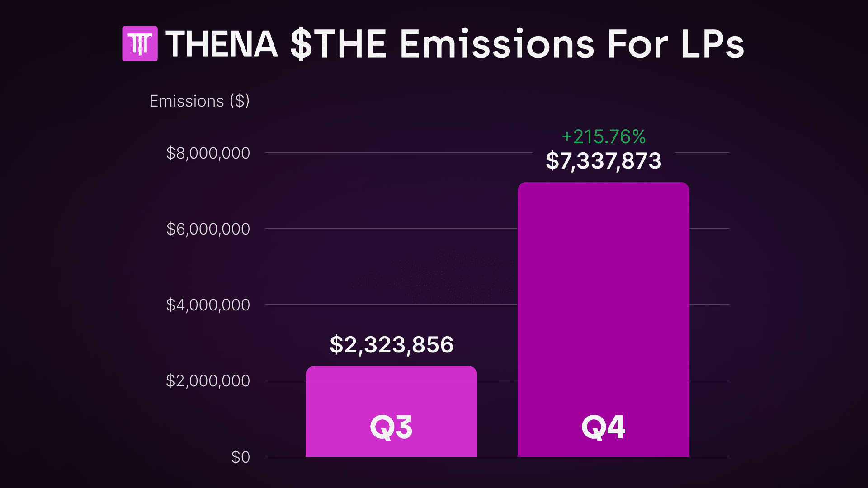
Task: Click the top gridline at $8,000,000
Action: tap(398, 153)
